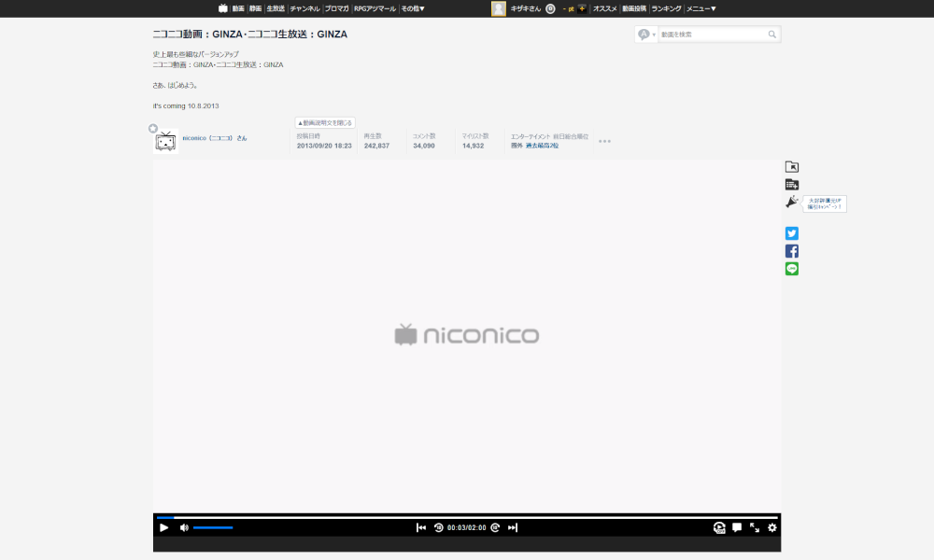The height and width of the screenshot is (560, 934).
Task: Open player settings gear
Action: (x=772, y=528)
